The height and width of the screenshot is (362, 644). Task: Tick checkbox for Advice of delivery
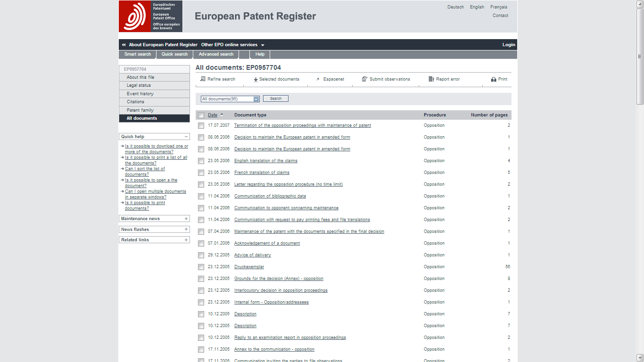(x=201, y=255)
